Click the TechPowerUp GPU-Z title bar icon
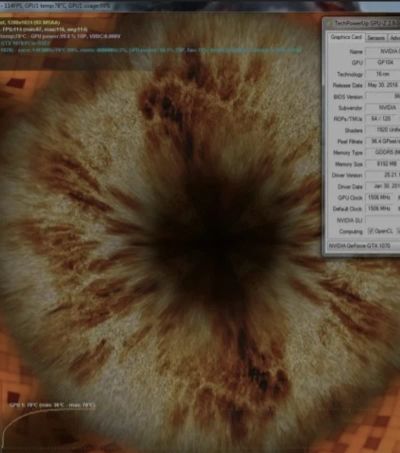This screenshot has width=400, height=453. [x=330, y=23]
